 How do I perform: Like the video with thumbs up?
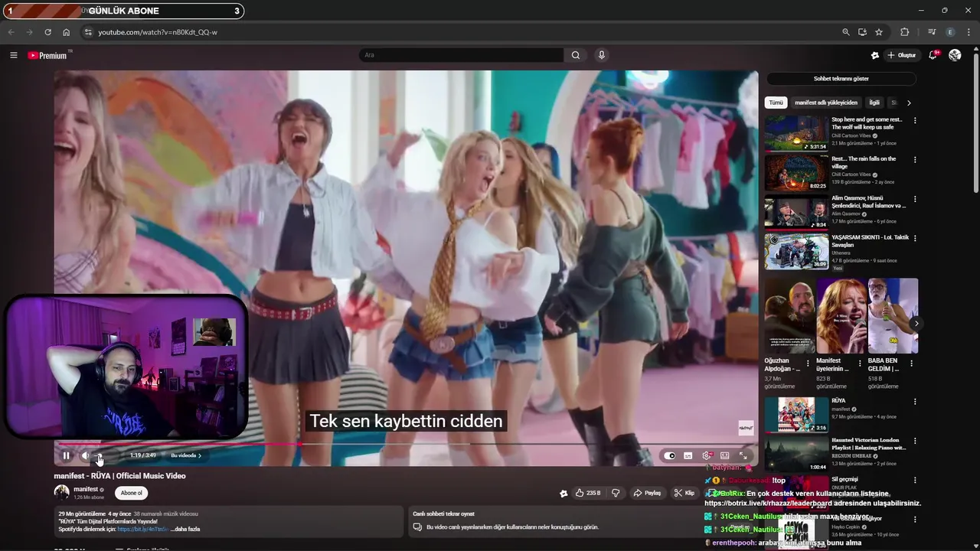[x=587, y=494]
